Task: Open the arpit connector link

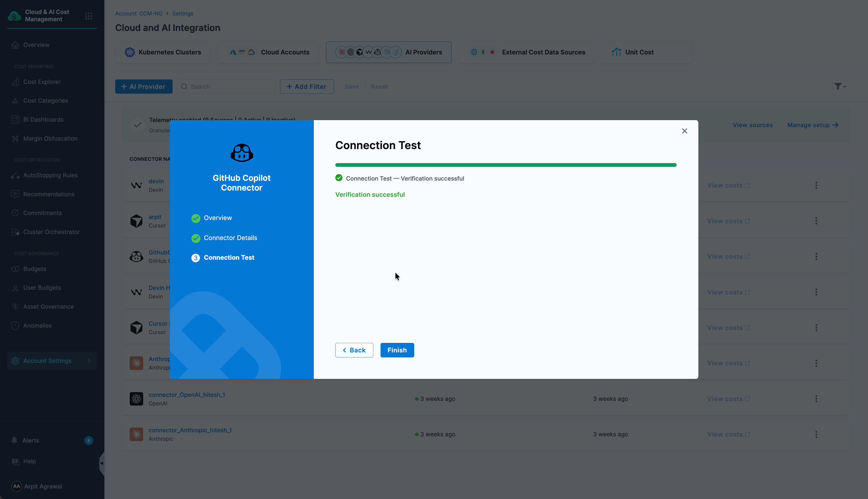Action: [x=155, y=217]
